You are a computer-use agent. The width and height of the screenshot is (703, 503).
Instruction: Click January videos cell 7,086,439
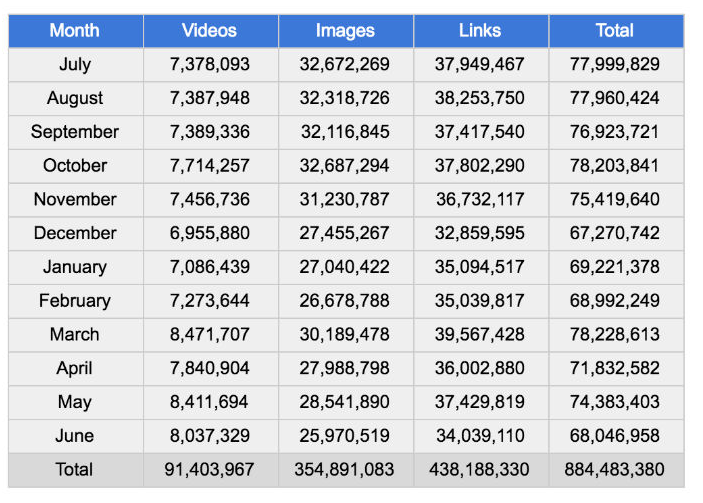[x=210, y=267]
